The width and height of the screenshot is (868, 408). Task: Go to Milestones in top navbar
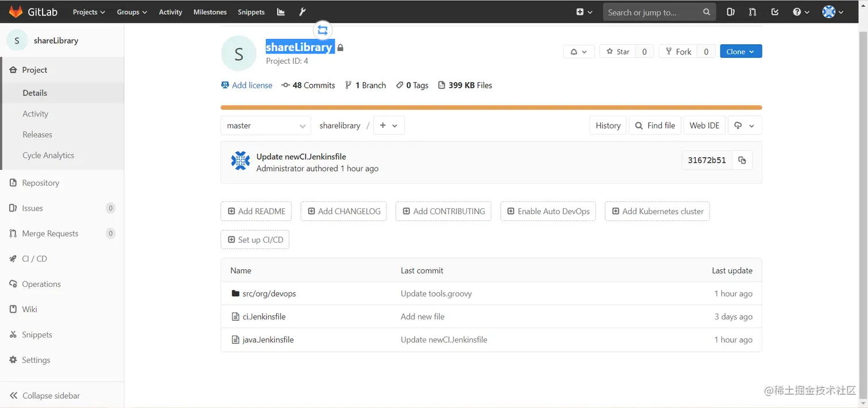coord(210,11)
